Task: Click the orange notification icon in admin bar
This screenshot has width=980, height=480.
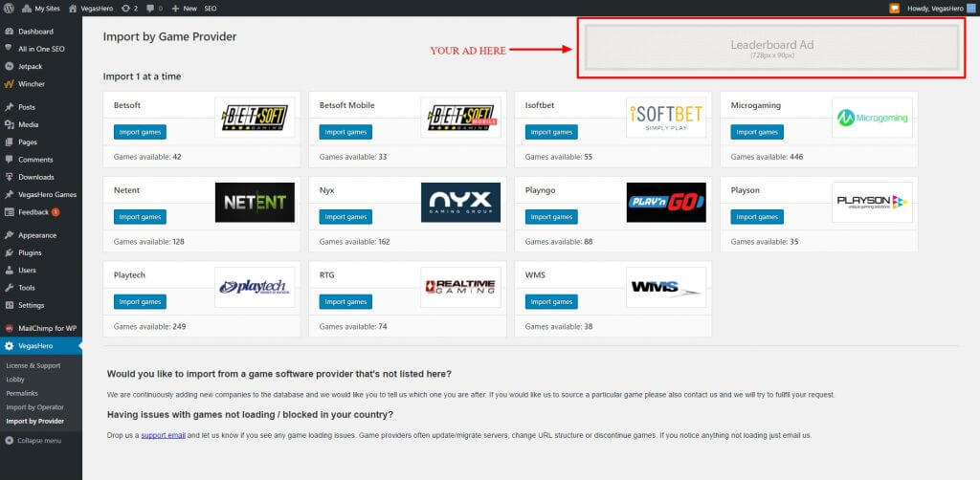Action: [895, 9]
